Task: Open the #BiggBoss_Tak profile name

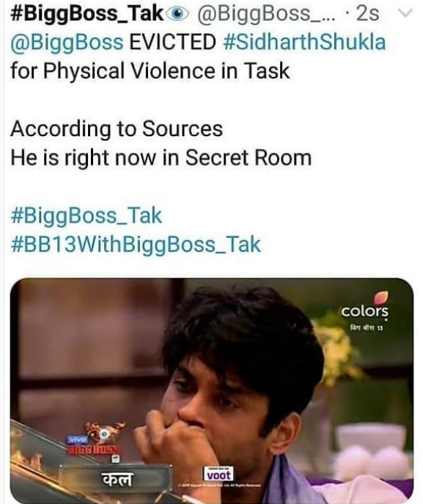Action: pos(86,14)
